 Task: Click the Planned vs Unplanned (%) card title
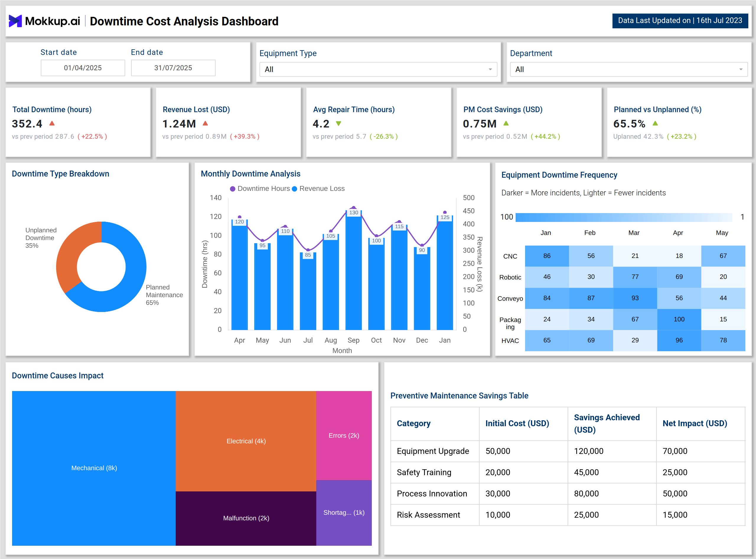657,109
